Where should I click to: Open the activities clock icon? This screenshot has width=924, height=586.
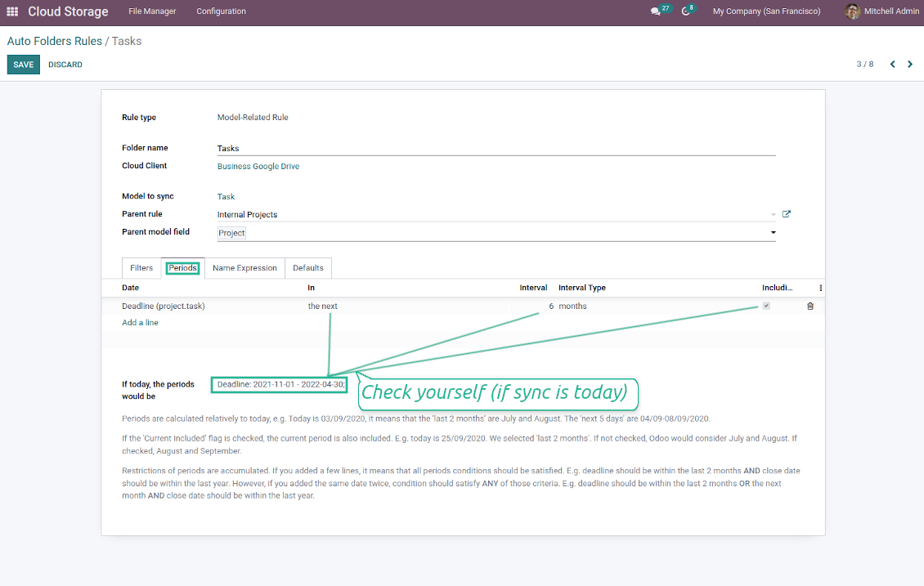click(x=686, y=11)
